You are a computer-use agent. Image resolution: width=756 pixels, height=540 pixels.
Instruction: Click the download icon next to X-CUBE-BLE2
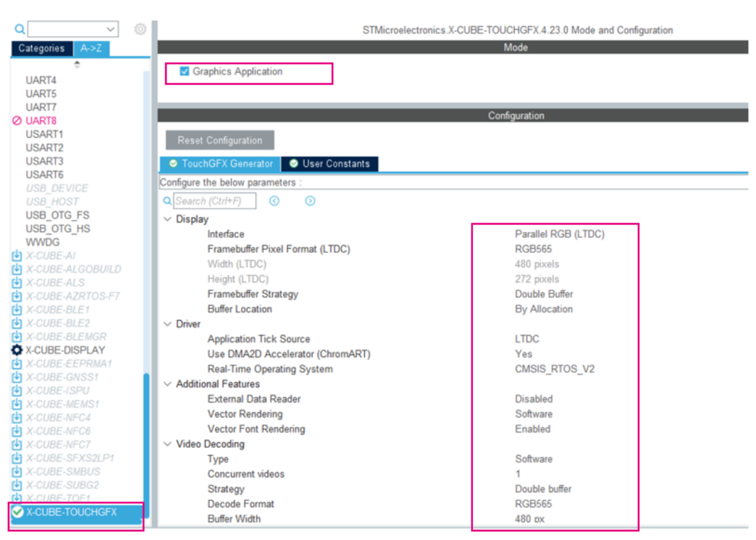(x=17, y=323)
